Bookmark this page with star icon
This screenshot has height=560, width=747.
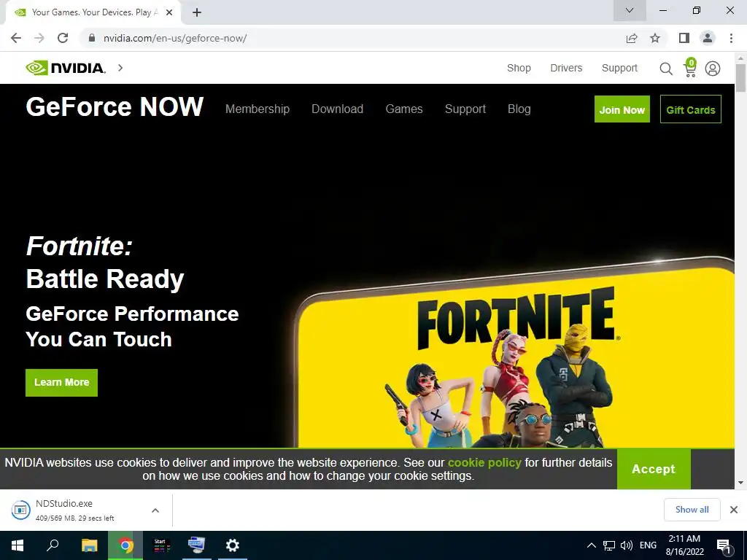[x=655, y=38]
